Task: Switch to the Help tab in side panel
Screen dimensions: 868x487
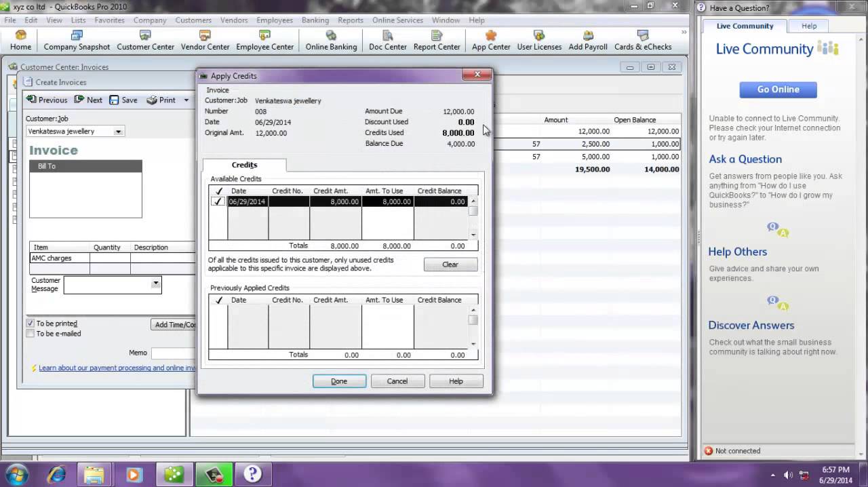Action: (x=809, y=26)
